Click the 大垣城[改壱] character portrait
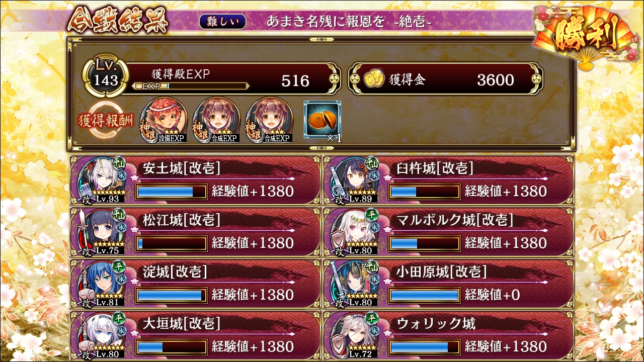Viewport: 644px width, 362px height. (101, 335)
